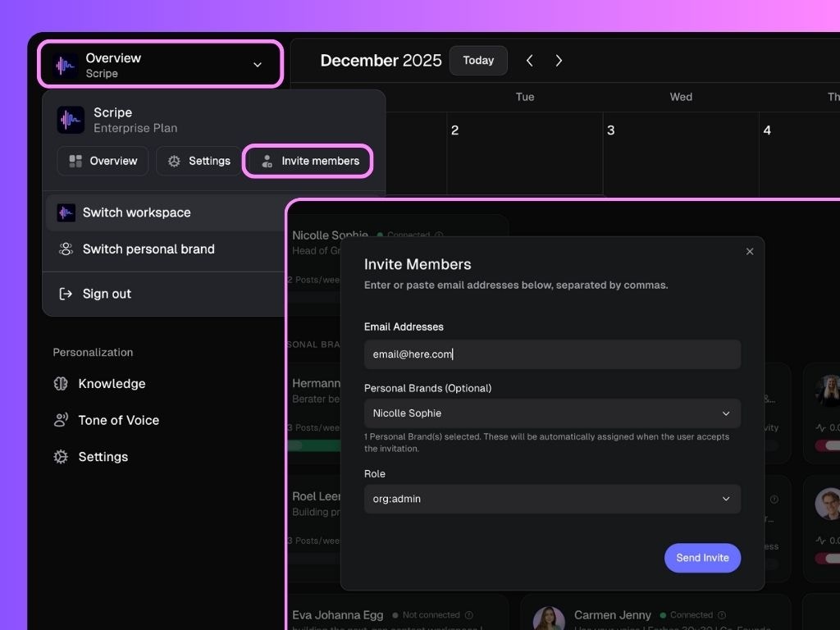
Task: Click the info icon next to Carmen Jenny Connected
Action: tap(722, 615)
